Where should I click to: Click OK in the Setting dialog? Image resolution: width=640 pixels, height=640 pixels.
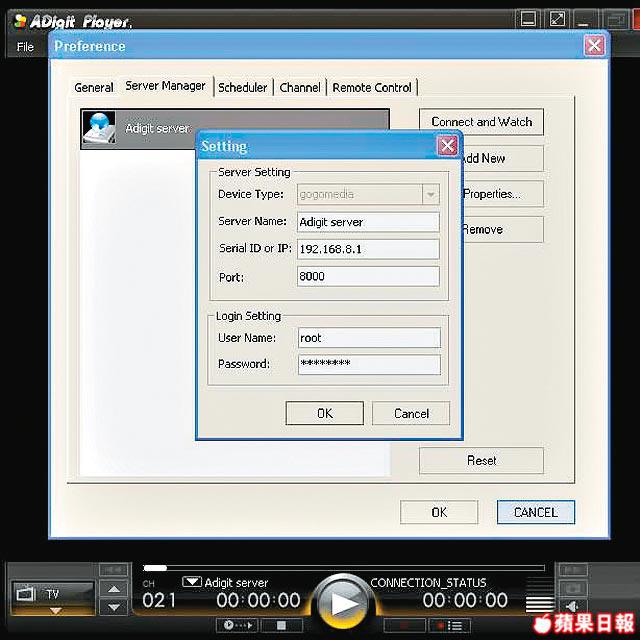pyautogui.click(x=324, y=413)
